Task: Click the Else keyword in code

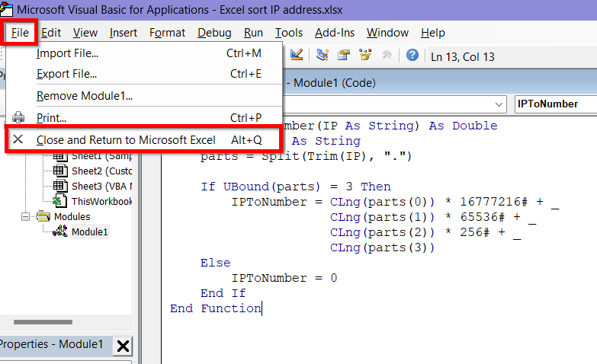Action: (x=216, y=263)
